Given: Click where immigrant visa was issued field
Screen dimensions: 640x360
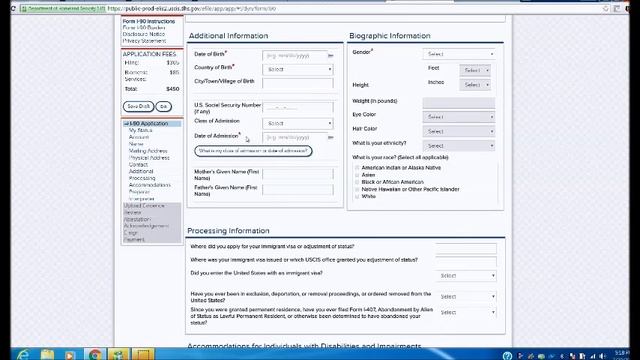Looking at the screenshot, I should click(x=467, y=261).
